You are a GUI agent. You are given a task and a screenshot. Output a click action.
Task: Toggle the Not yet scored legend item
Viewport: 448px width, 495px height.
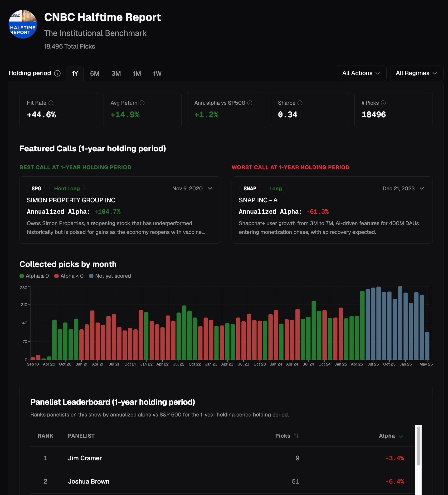click(x=110, y=276)
